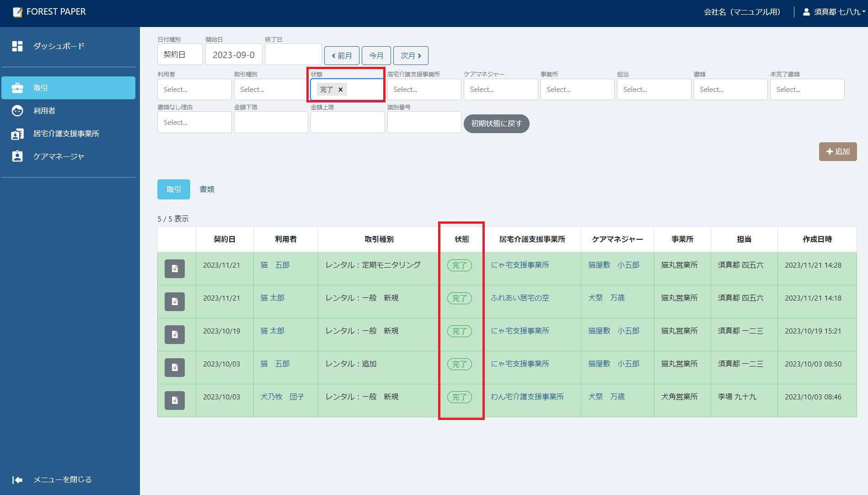This screenshot has height=495, width=868.
Task: Open the 未完了書類 filter dropdown
Action: (x=807, y=90)
